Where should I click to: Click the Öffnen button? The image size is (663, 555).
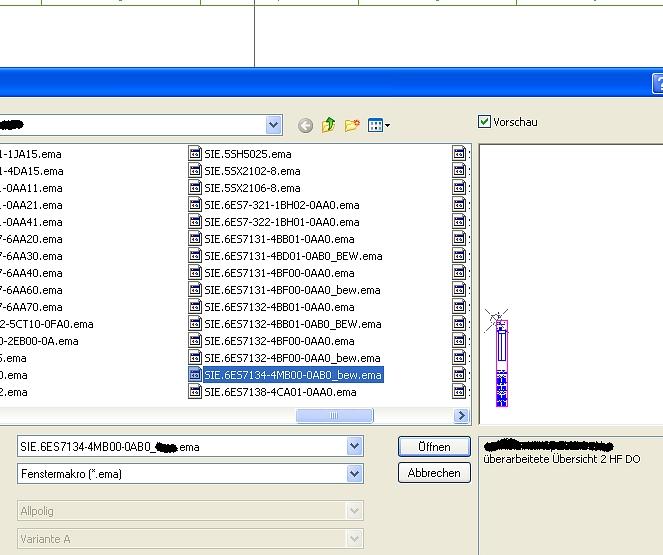click(x=434, y=446)
